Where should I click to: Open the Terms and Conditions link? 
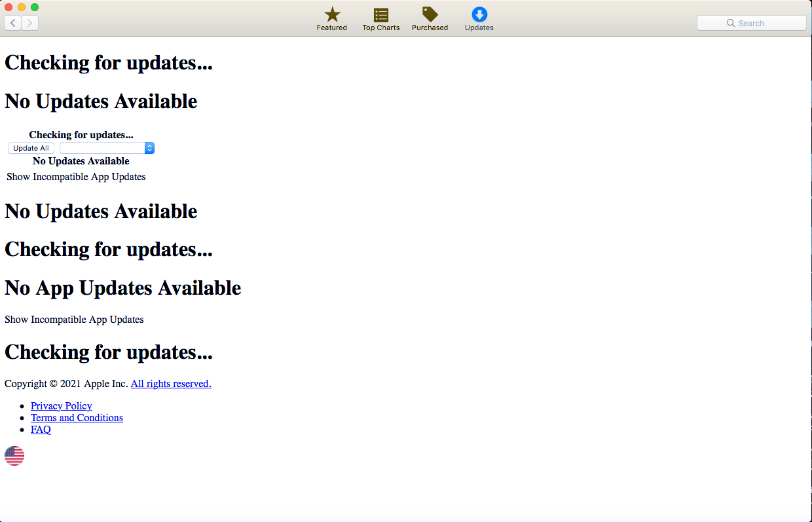click(x=77, y=418)
